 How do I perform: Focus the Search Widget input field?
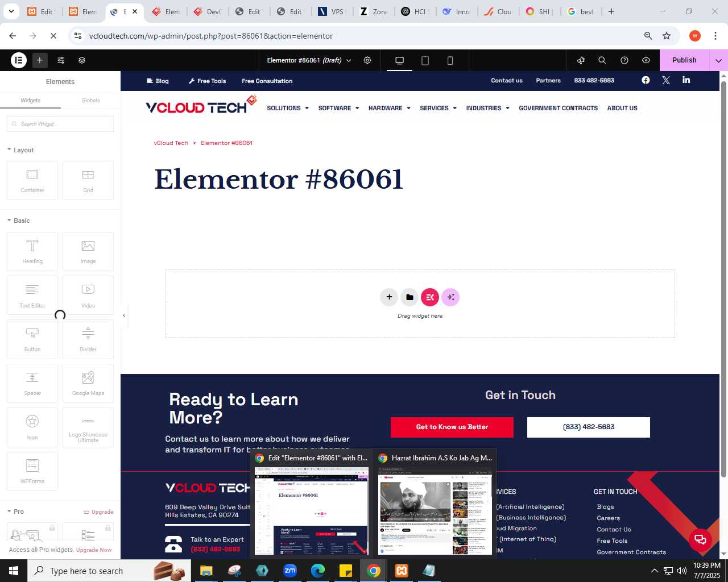(x=60, y=124)
